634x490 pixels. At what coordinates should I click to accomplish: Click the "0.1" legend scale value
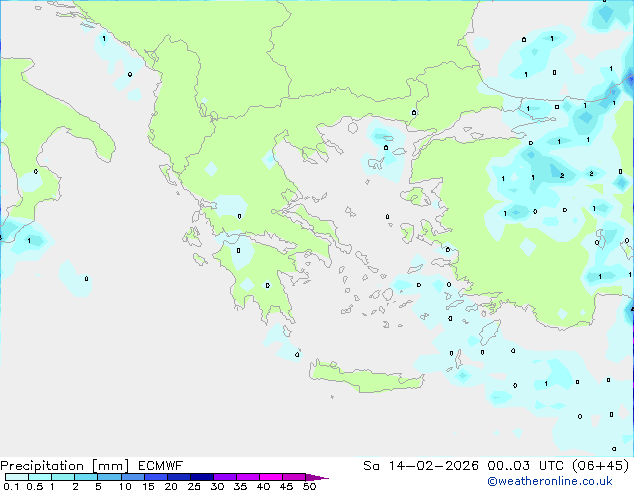click(x=11, y=486)
